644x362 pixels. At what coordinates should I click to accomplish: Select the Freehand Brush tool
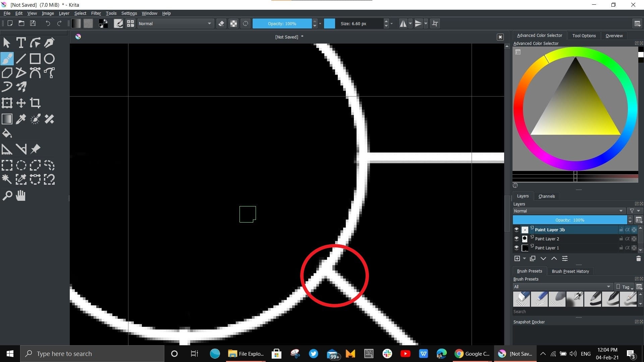click(7, 59)
